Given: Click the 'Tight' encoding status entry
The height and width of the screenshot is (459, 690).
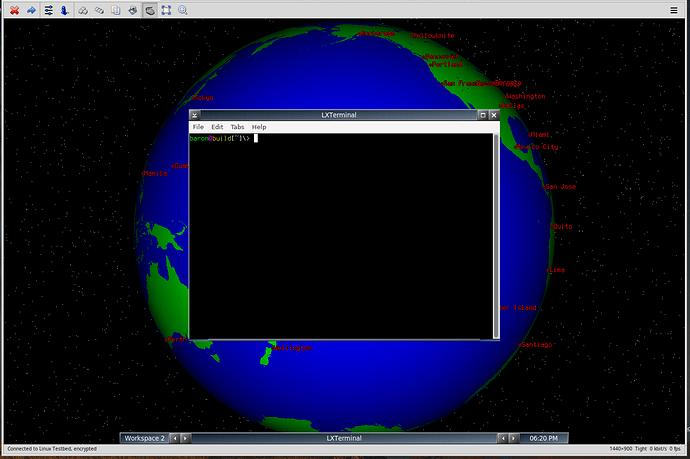Looking at the screenshot, I should click(641, 449).
